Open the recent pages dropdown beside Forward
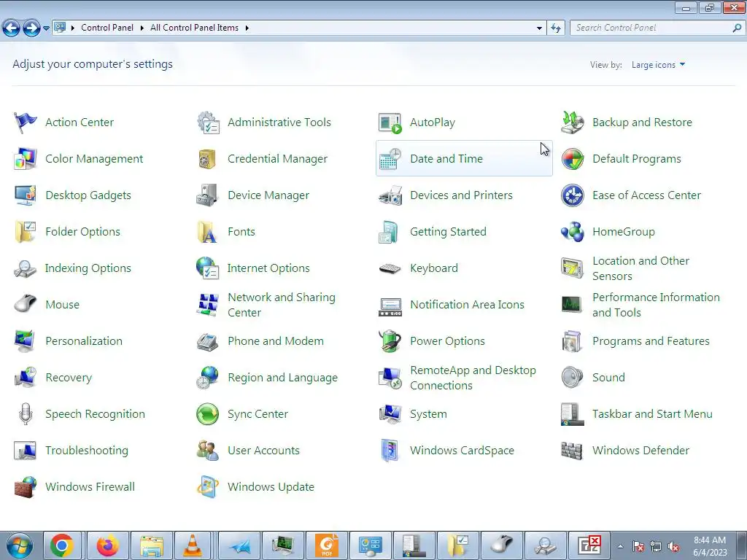Image resolution: width=747 pixels, height=560 pixels. pyautogui.click(x=46, y=28)
